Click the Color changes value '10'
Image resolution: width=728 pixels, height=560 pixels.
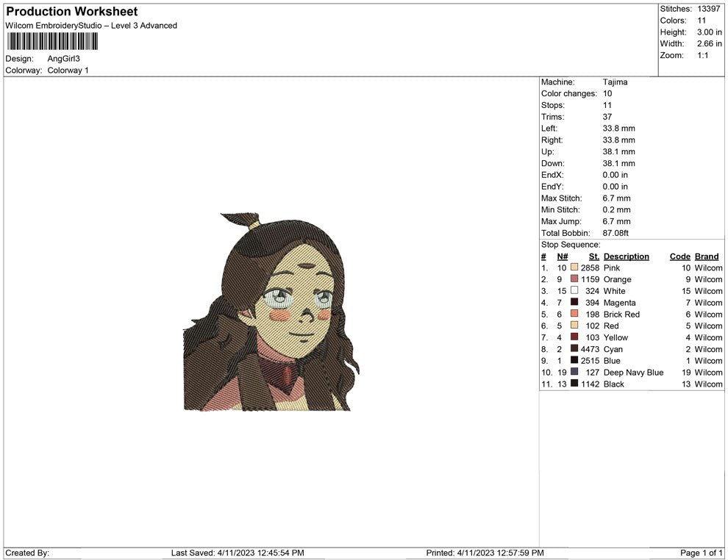click(x=607, y=94)
